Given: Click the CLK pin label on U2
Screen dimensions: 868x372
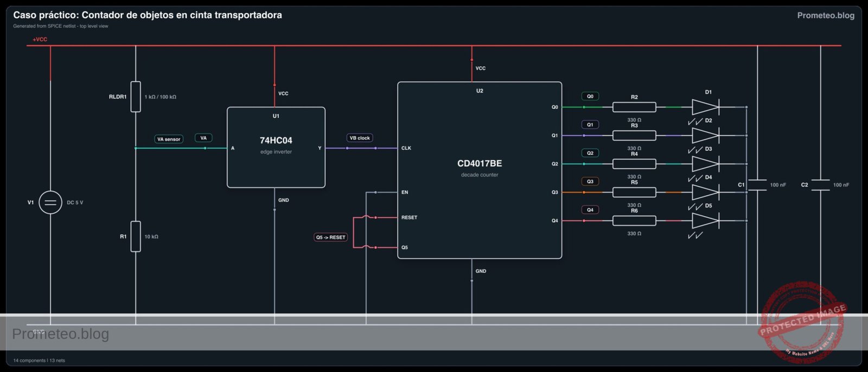Looking at the screenshot, I should tap(406, 148).
